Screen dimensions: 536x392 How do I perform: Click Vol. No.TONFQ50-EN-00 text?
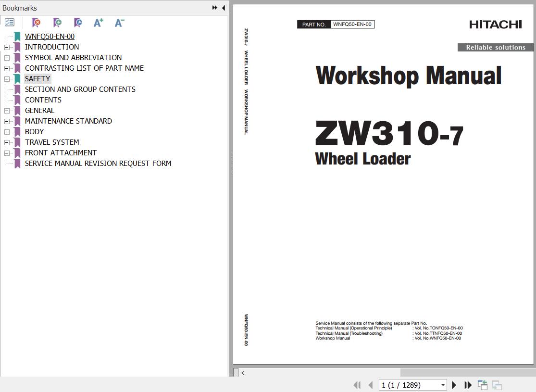(438, 328)
